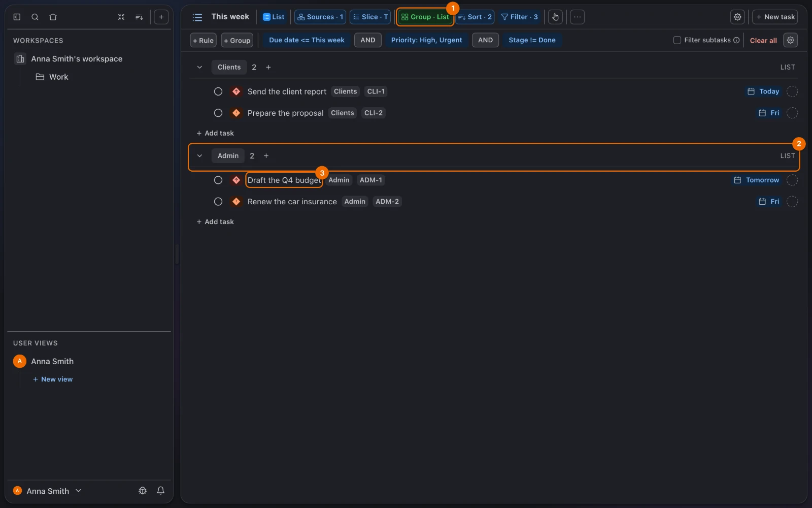The image size is (812, 508).
Task: Open Sources · 1 dropdown
Action: 320,17
